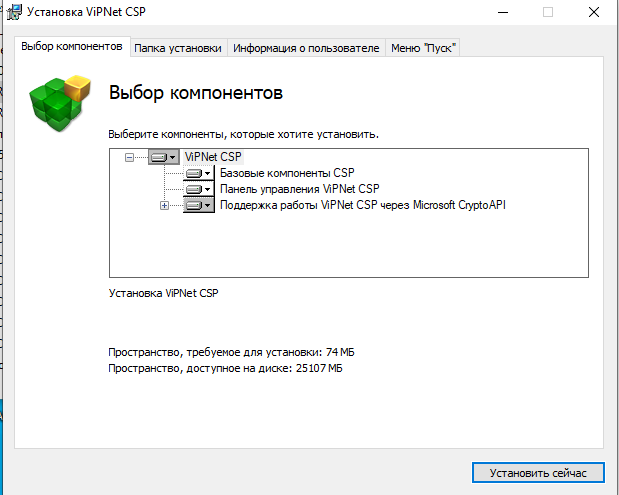Open the drive icon dropdown for Панель управления ViPNet CSP
619x495 pixels.
(x=199, y=189)
